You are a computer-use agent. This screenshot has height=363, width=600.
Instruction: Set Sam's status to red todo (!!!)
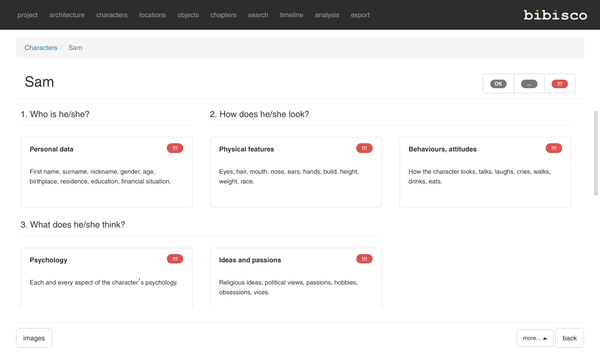point(559,84)
